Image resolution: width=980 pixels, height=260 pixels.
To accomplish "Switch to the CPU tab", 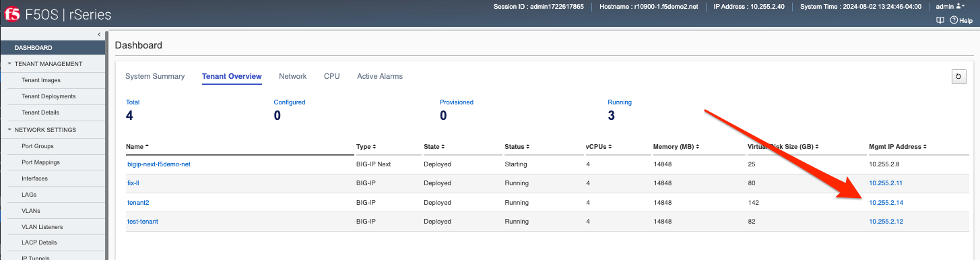I will (x=332, y=76).
